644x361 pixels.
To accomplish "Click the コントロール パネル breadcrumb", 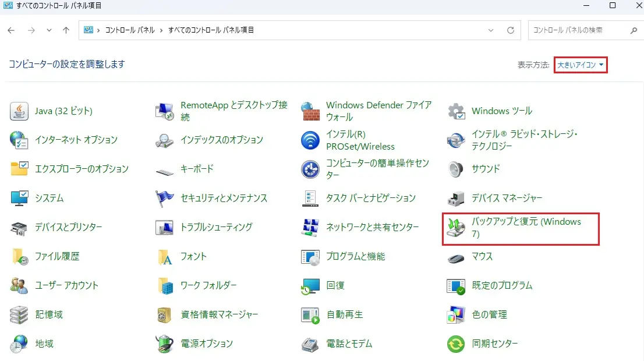I will [x=130, y=30].
